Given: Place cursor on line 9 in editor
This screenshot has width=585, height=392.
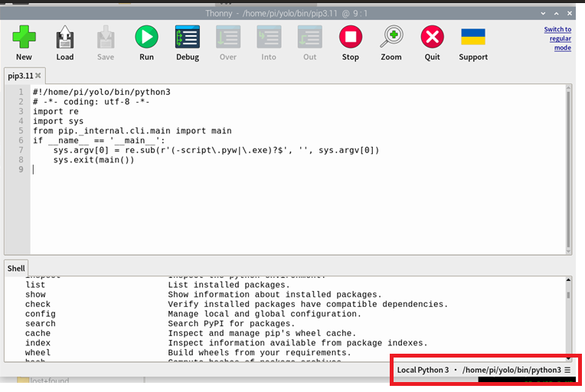Looking at the screenshot, I should (299, 169).
